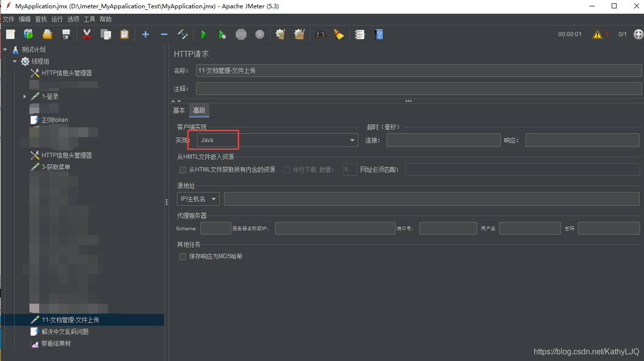This screenshot has height=361, width=644.
Task: Copy the selected element toolbar icon
Action: [106, 34]
